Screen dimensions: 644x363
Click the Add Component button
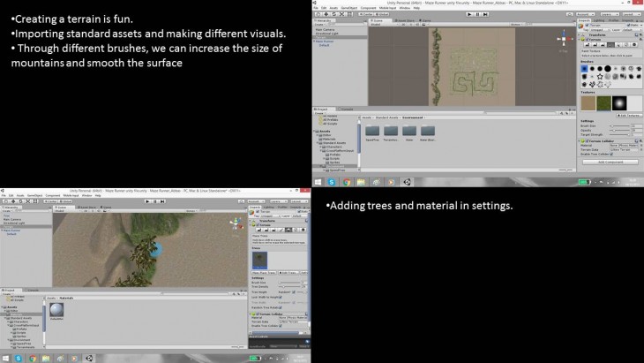point(610,162)
